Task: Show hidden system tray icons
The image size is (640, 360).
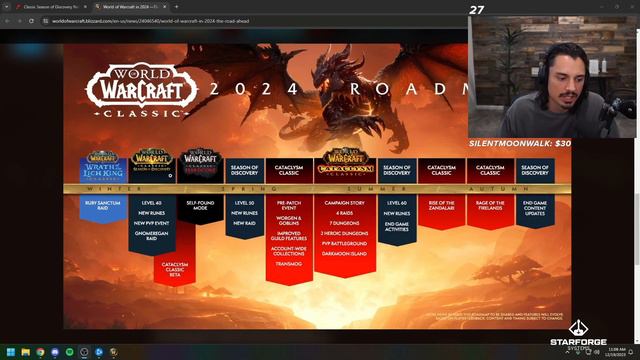Action: click(567, 352)
